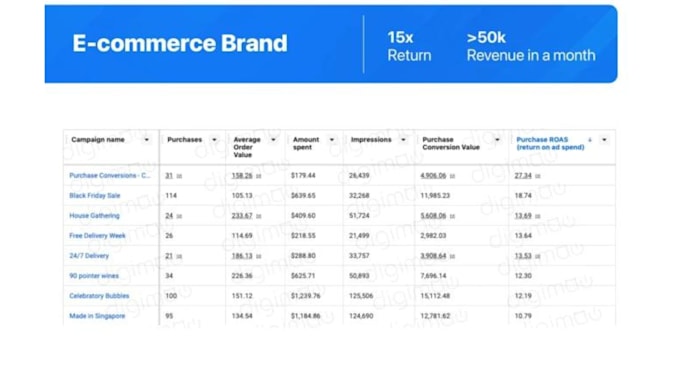The height and width of the screenshot is (383, 680).
Task: Open the 90 pointer wines campaign
Action: [x=94, y=275]
